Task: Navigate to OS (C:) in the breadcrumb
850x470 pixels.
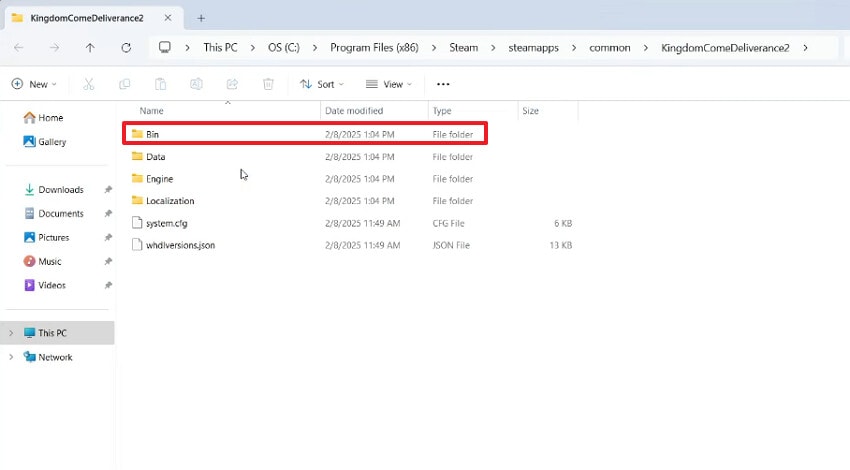Action: [284, 48]
